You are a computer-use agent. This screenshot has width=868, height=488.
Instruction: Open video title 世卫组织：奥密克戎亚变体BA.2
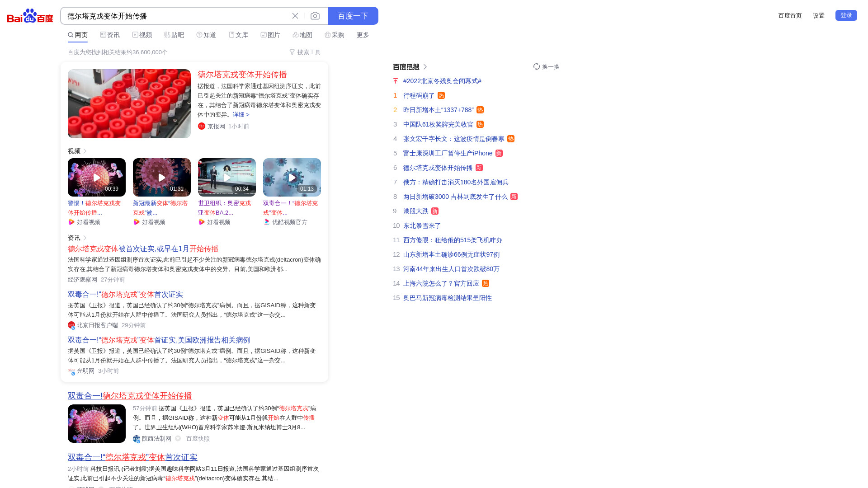225,208
